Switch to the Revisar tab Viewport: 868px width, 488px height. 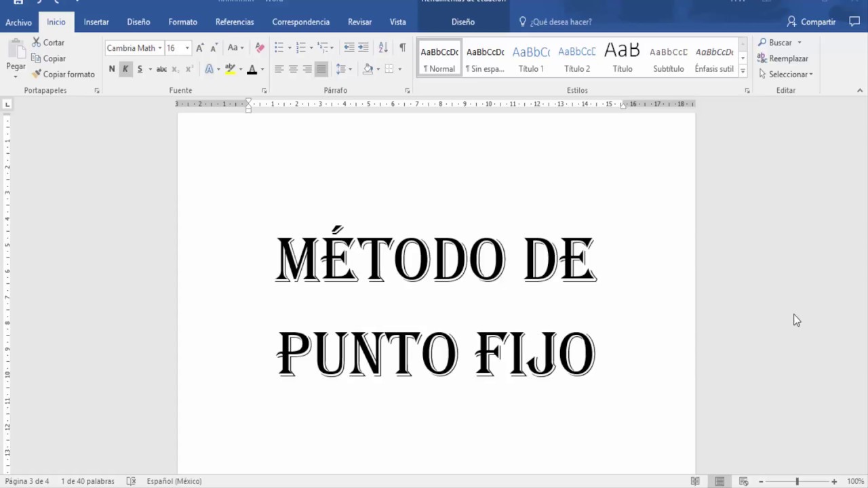point(359,22)
